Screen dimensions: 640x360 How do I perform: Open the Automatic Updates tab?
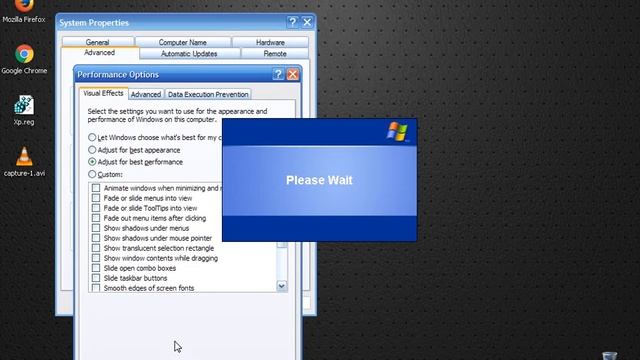(189, 53)
